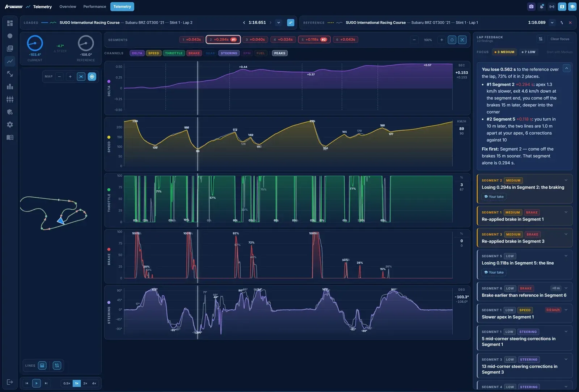Viewport: 579px width, 392px height.
Task: Click the Clear focus button
Action: click(560, 39)
